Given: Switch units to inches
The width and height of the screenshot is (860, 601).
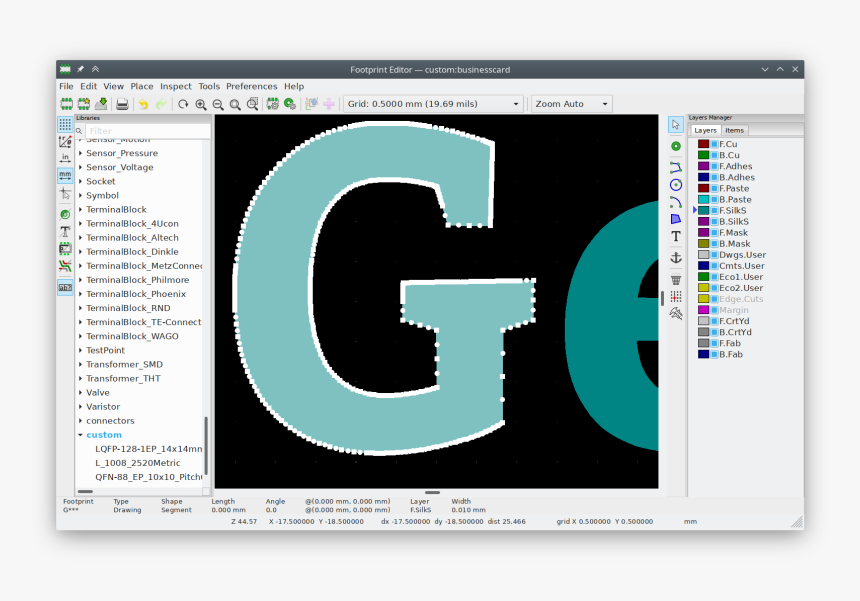Looking at the screenshot, I should pos(65,158).
